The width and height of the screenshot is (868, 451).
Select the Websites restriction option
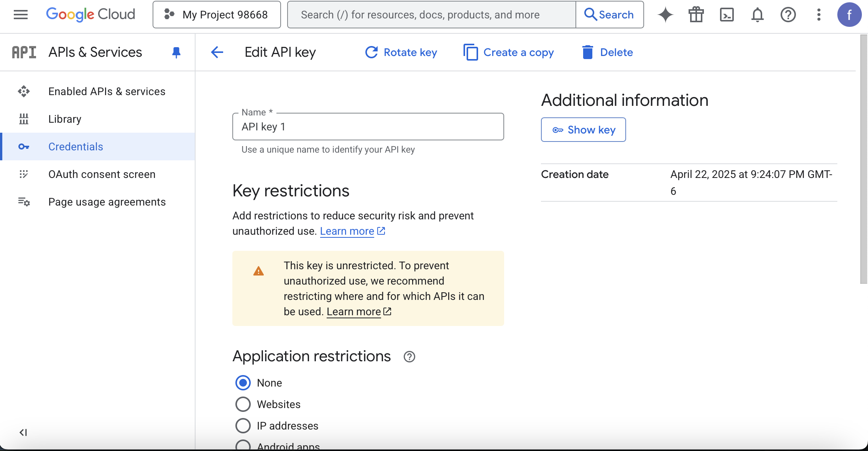[243, 404]
